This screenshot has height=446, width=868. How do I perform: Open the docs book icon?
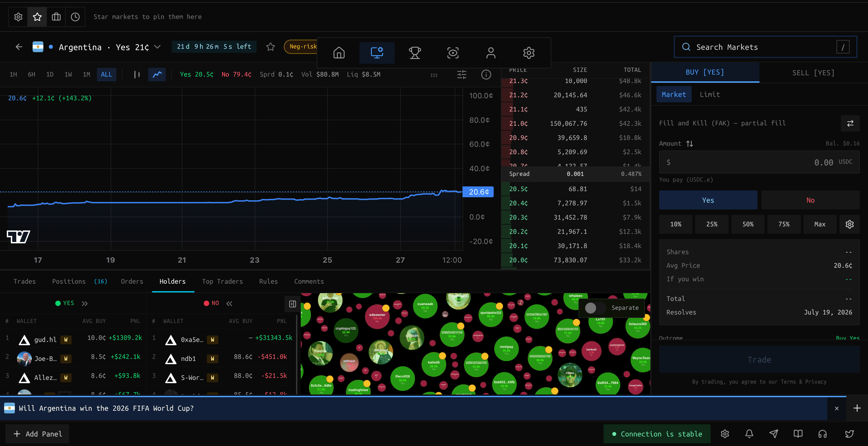(x=798, y=434)
